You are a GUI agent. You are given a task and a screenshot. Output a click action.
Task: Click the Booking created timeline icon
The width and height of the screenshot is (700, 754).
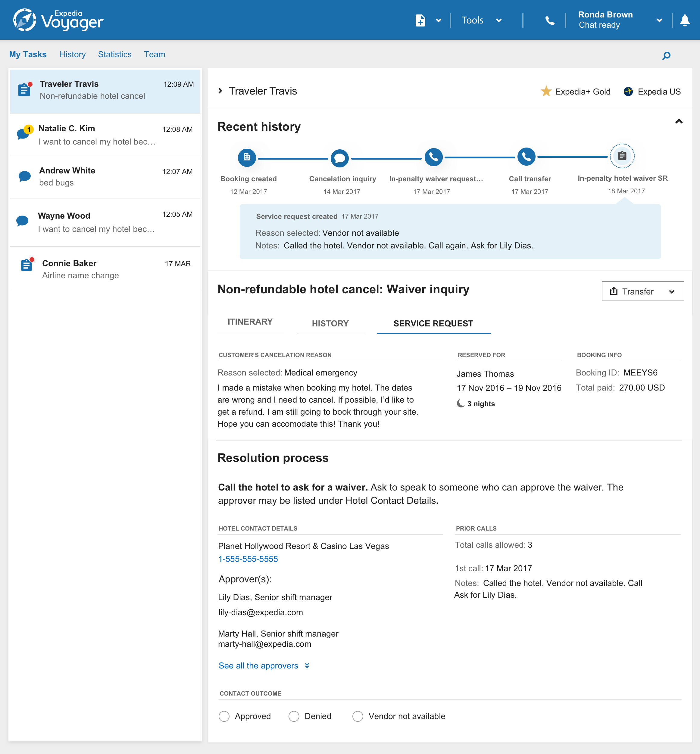247,157
